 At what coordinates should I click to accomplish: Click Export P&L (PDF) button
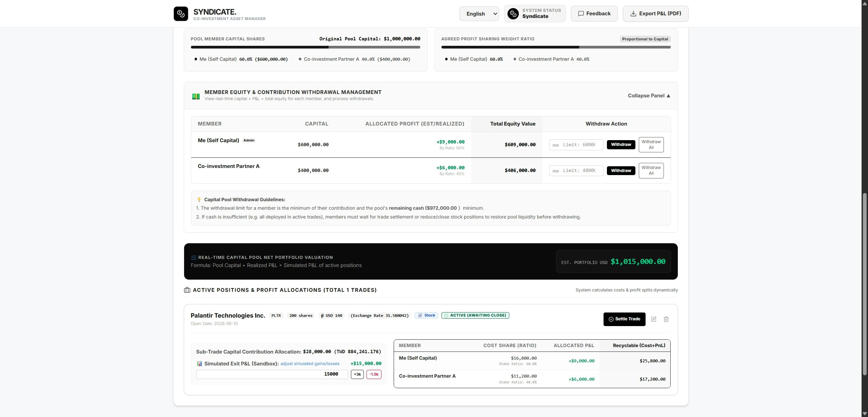point(655,14)
